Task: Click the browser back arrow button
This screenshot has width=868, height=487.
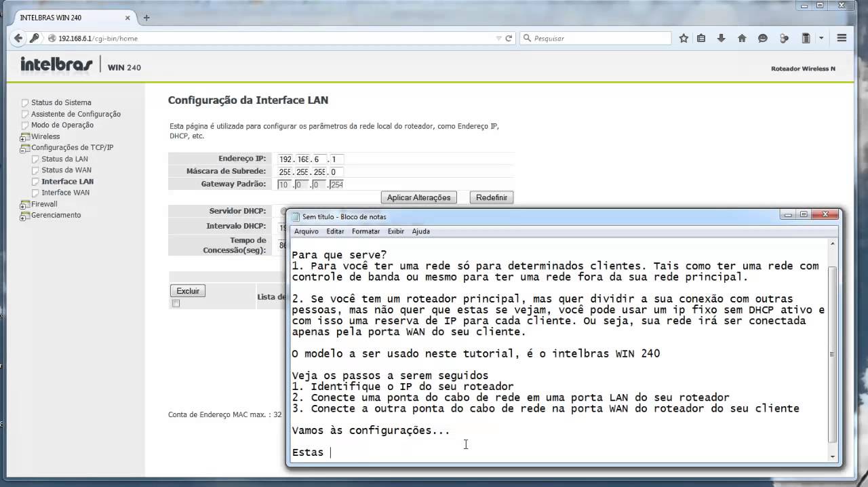Action: pos(18,38)
